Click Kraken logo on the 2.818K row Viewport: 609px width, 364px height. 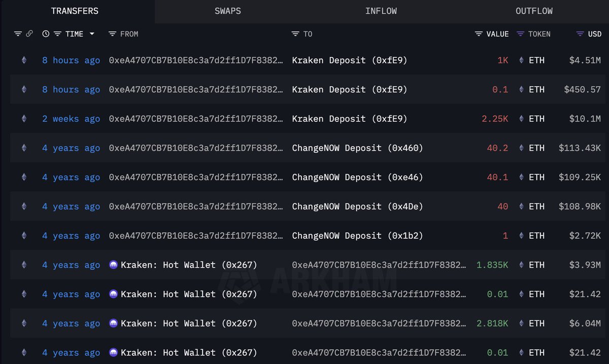[114, 323]
